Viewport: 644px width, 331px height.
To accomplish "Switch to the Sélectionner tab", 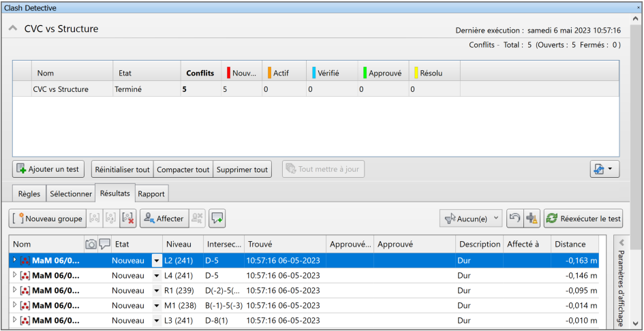I will tap(71, 194).
